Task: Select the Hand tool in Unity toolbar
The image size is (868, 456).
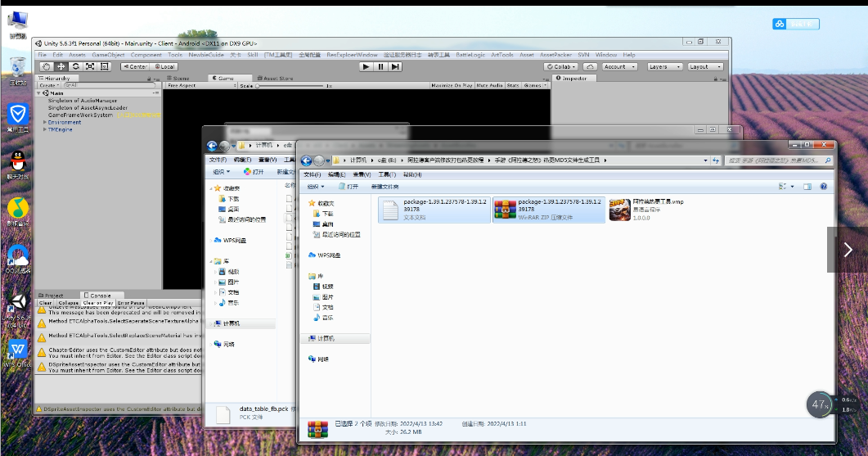Action: 47,66
